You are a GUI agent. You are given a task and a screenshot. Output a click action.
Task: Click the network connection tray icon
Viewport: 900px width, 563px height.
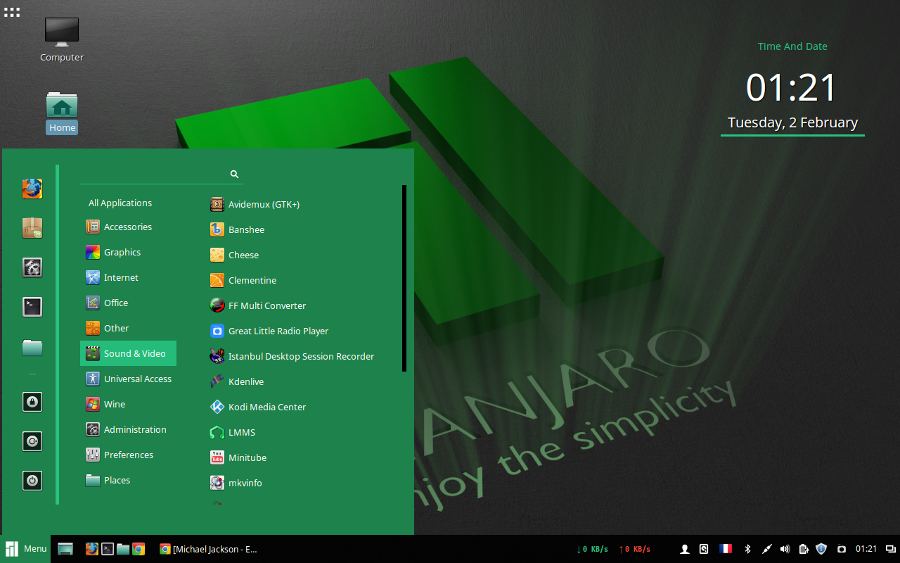click(766, 549)
